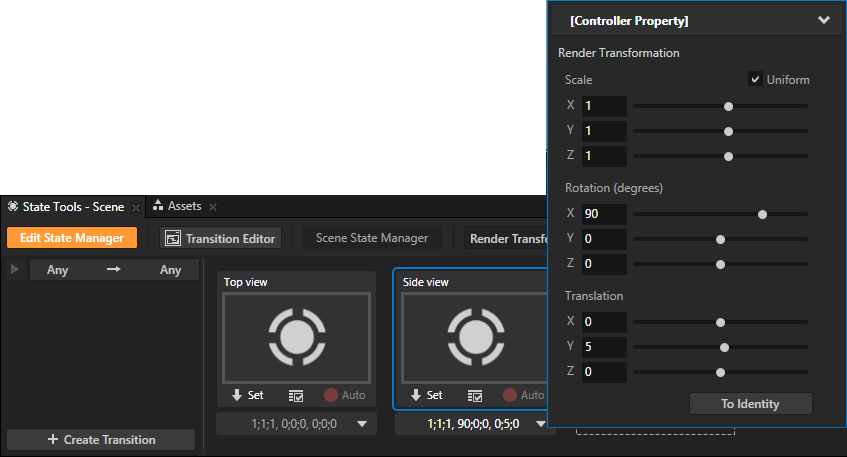Click Set arrow icon under Side view
The image size is (847, 457).
pyautogui.click(x=416, y=395)
